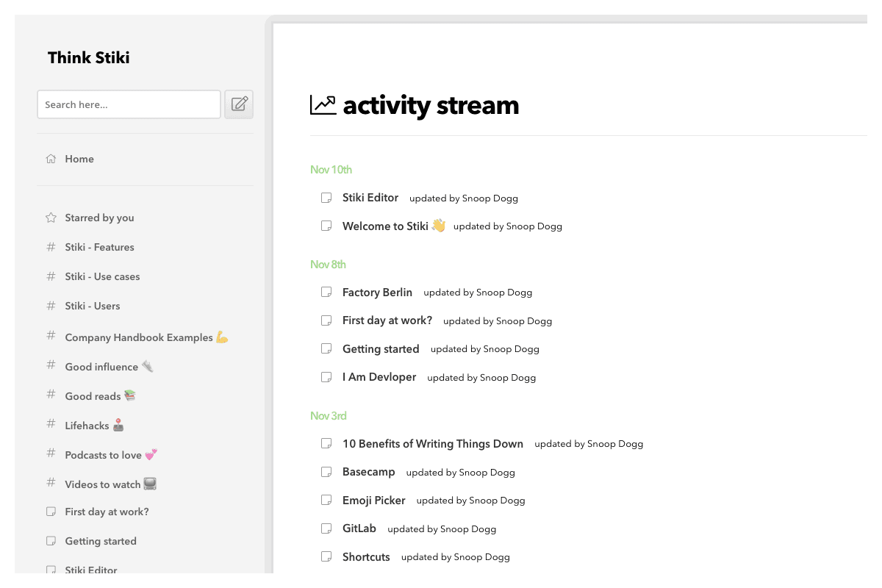882x588 pixels.
Task: Click the note icon beside Getting started in sidebar
Action: [x=51, y=541]
